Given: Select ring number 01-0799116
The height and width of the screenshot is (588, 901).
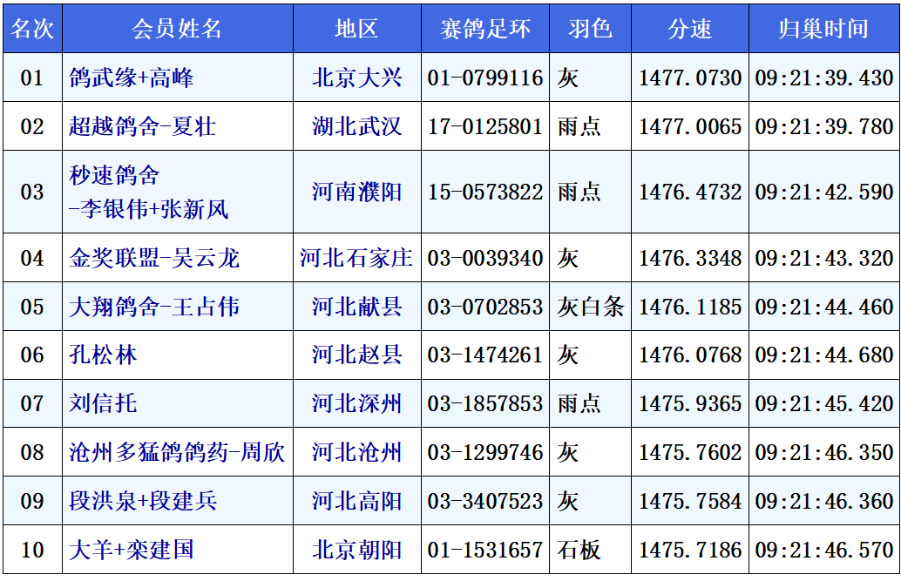Looking at the screenshot, I should tap(485, 78).
